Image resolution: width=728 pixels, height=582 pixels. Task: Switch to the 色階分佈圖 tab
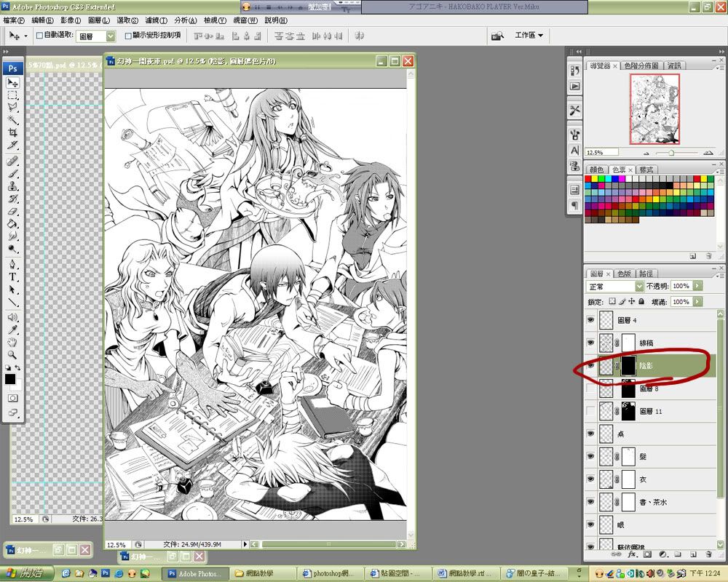pyautogui.click(x=641, y=66)
